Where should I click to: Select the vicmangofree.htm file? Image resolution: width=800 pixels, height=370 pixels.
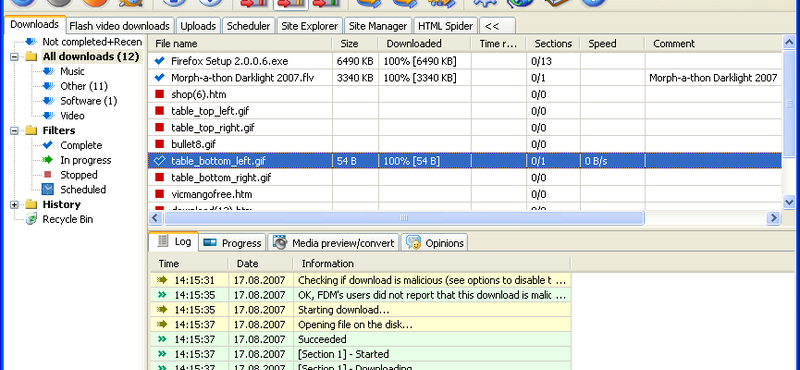tap(212, 194)
